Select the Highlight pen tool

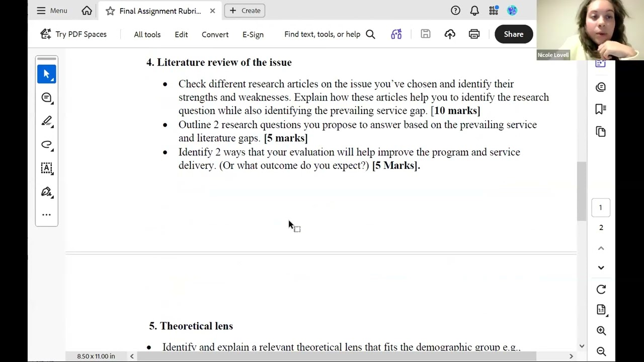(x=47, y=121)
